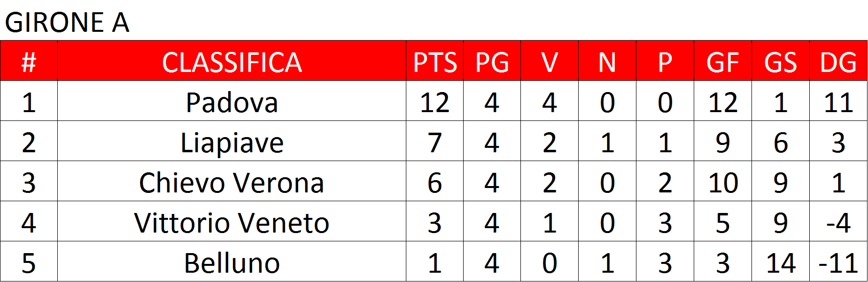Click the Belluno team cell
868x282 pixels.
coord(232,262)
